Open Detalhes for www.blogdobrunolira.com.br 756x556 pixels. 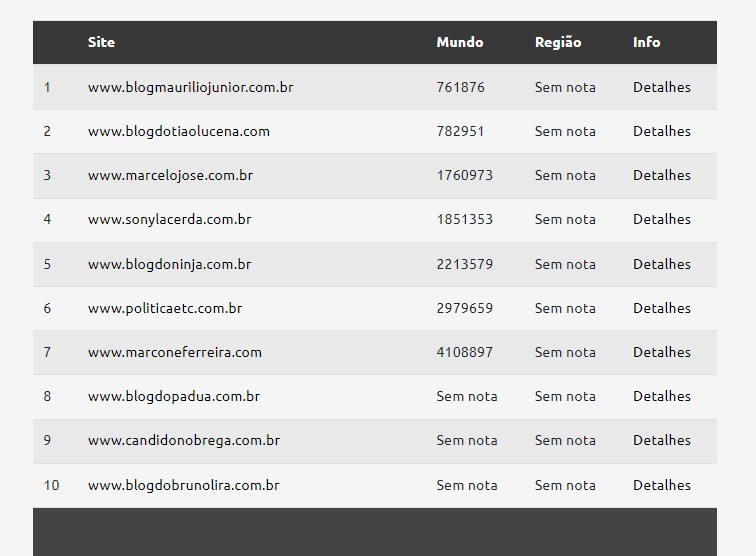[662, 485]
